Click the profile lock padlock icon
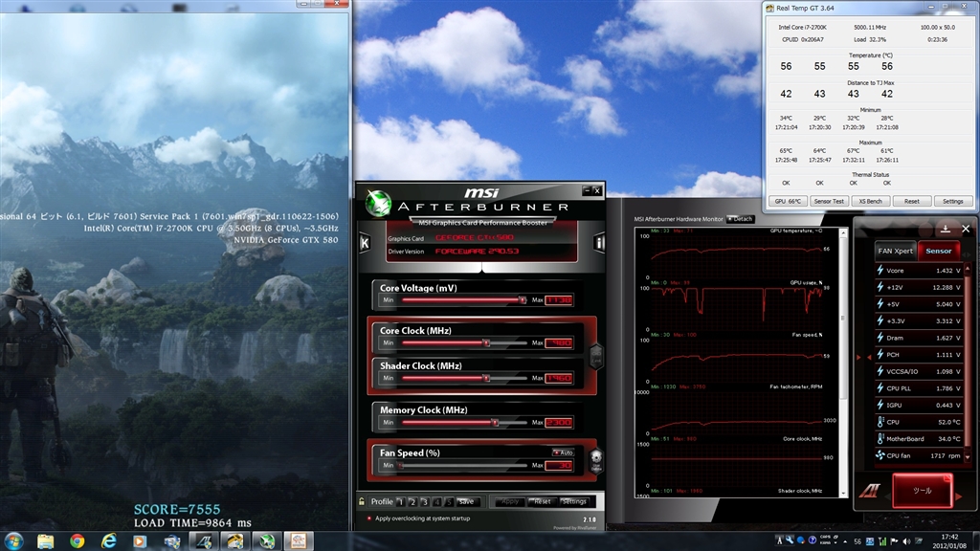Image resolution: width=980 pixels, height=551 pixels. [x=362, y=501]
